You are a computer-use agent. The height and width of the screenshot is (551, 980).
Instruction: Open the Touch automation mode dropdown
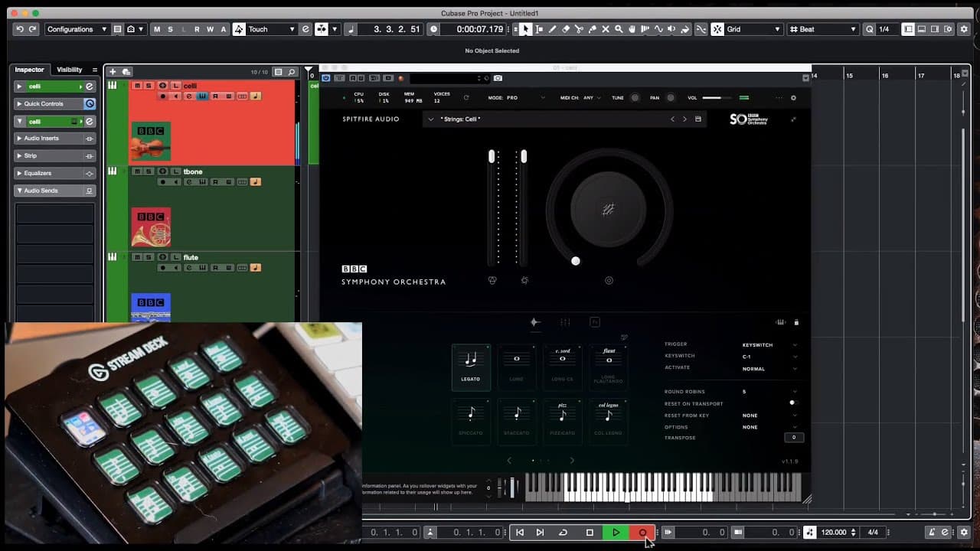271,29
